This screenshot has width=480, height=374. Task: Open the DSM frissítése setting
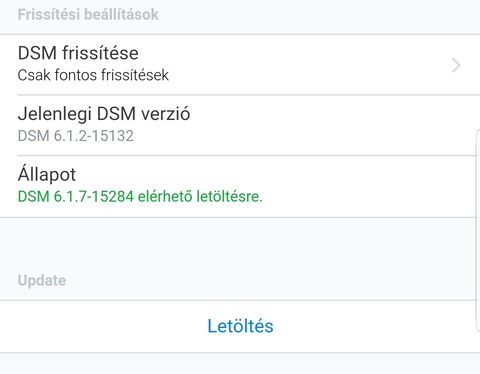click(x=240, y=65)
